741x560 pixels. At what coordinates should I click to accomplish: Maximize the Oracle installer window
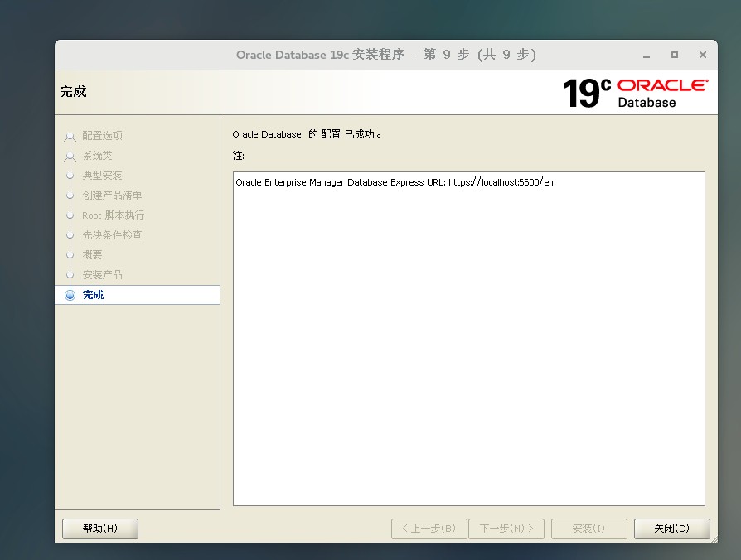click(x=675, y=55)
